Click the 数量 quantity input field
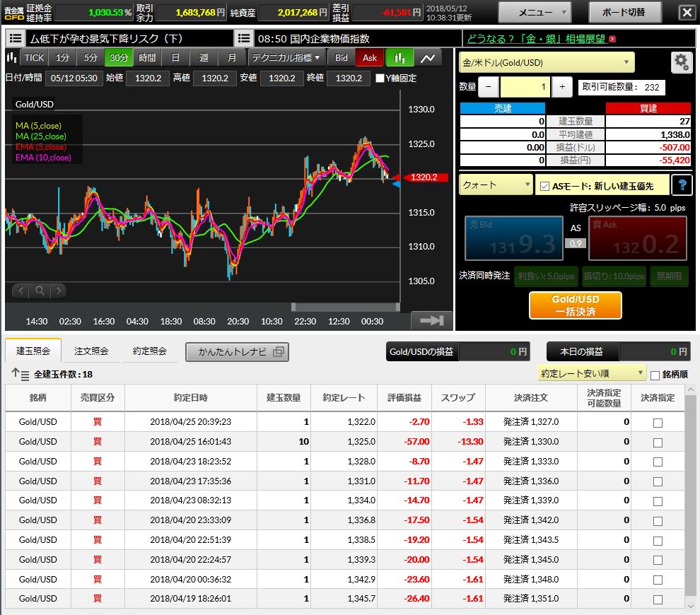 pos(525,86)
